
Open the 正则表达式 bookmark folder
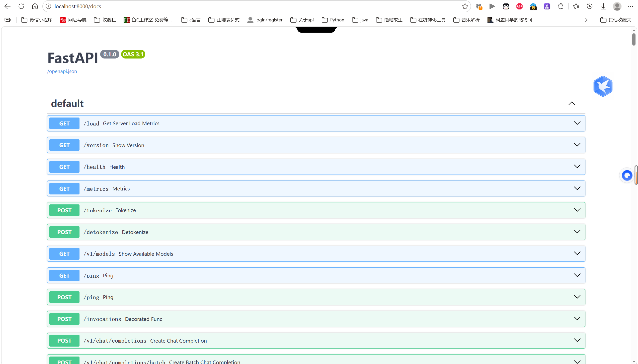[224, 20]
